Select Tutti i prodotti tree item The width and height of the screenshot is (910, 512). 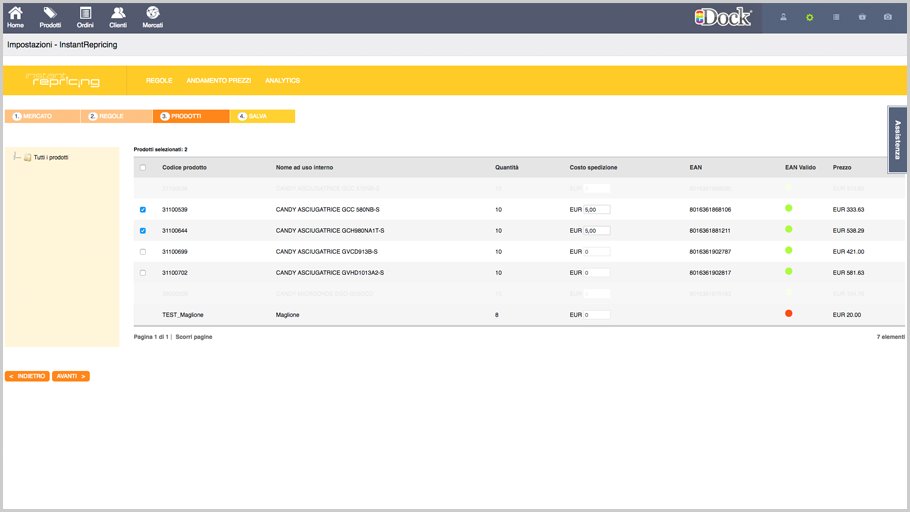pyautogui.click(x=51, y=157)
